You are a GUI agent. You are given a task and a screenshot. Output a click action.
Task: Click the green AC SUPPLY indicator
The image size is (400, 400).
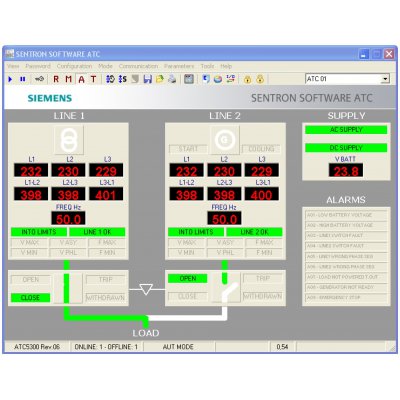[x=346, y=130]
